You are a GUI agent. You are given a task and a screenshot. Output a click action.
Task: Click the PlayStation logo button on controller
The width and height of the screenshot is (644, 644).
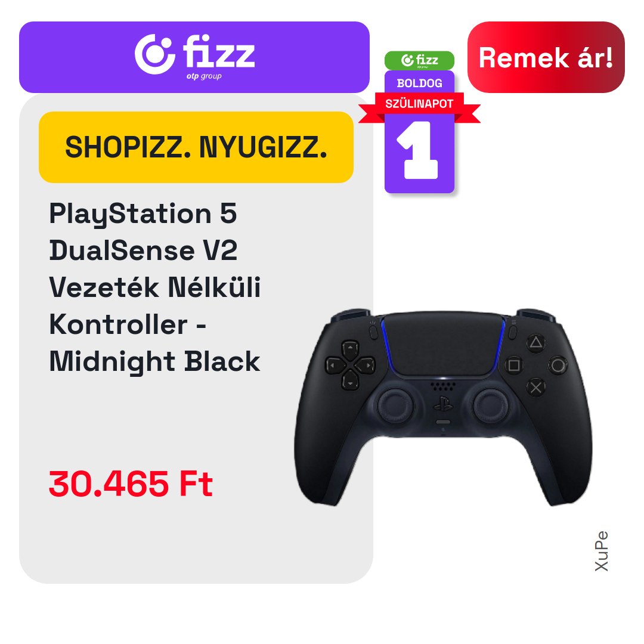click(442, 404)
